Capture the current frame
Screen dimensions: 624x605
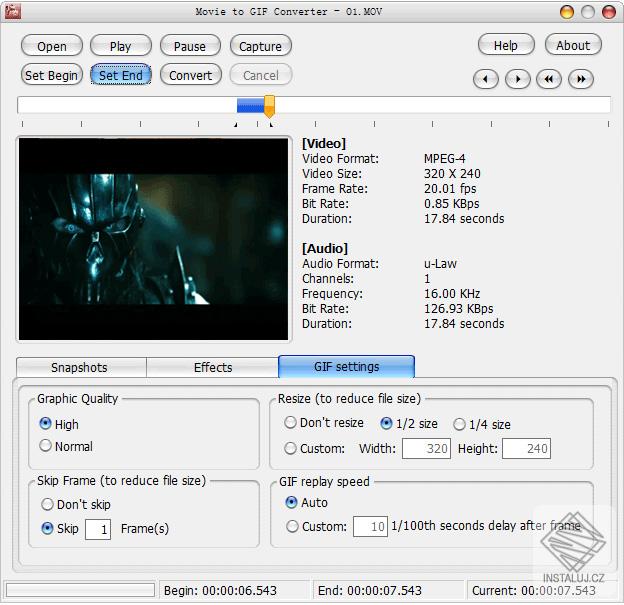pos(261,46)
